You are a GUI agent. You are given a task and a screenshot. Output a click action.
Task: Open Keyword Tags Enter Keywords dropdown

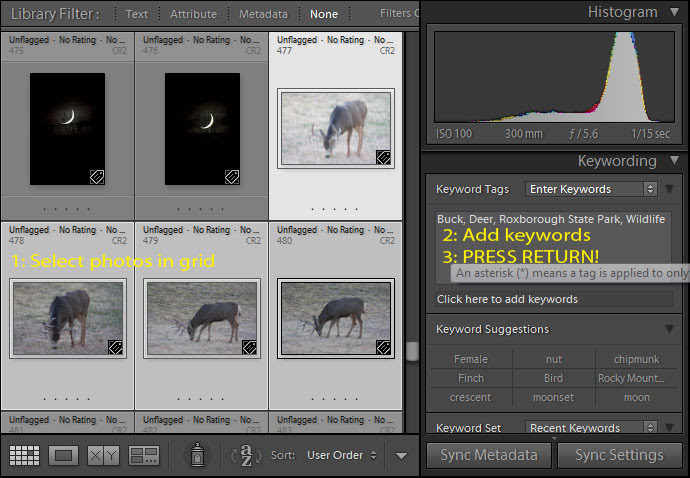coord(591,189)
